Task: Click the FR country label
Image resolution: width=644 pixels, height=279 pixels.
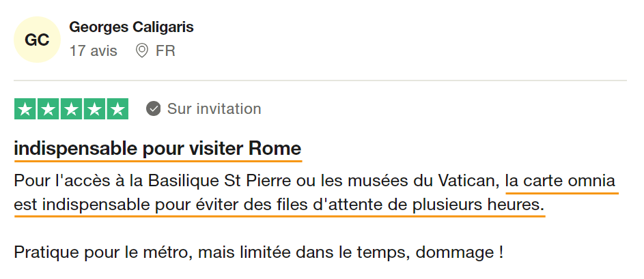Action: 165,51
